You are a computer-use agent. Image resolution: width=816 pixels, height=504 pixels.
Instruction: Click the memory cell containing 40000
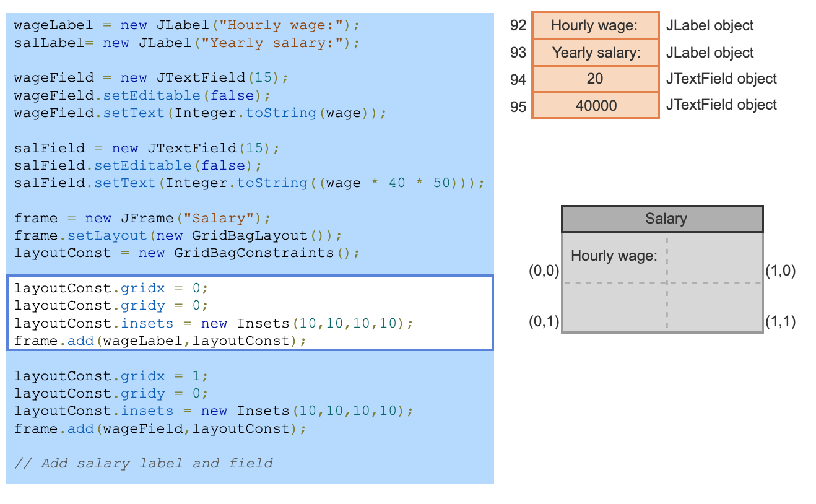595,106
